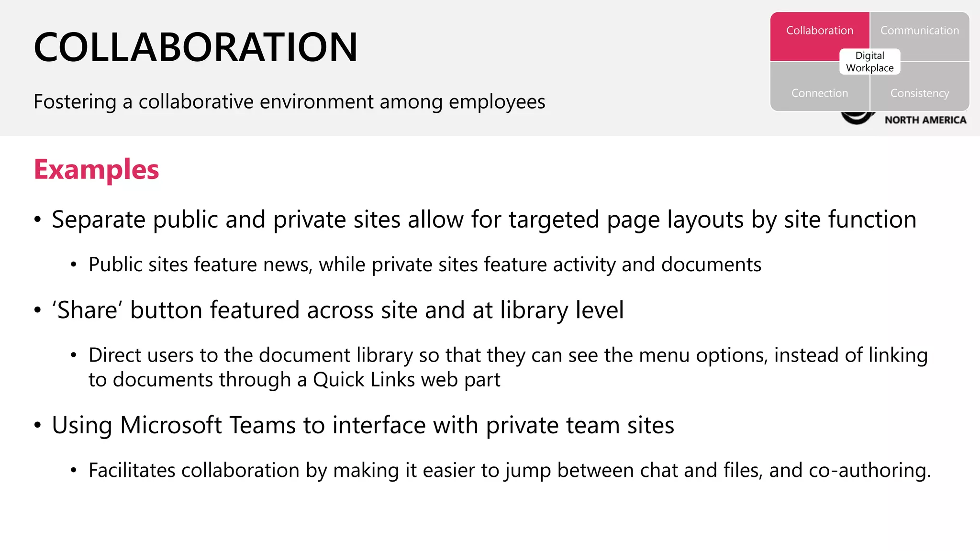Click the 'Fostering a collaborative environment' subtitle
This screenshot has height=551, width=980.
290,102
